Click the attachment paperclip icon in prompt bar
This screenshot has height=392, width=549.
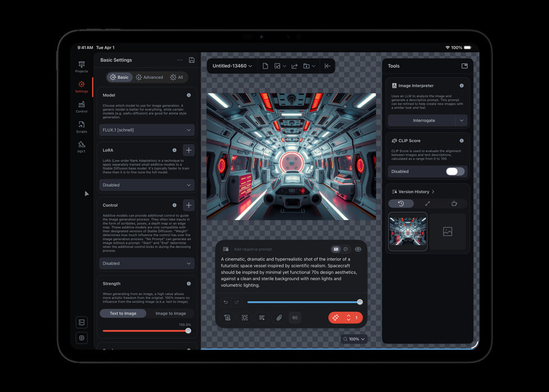[280, 318]
